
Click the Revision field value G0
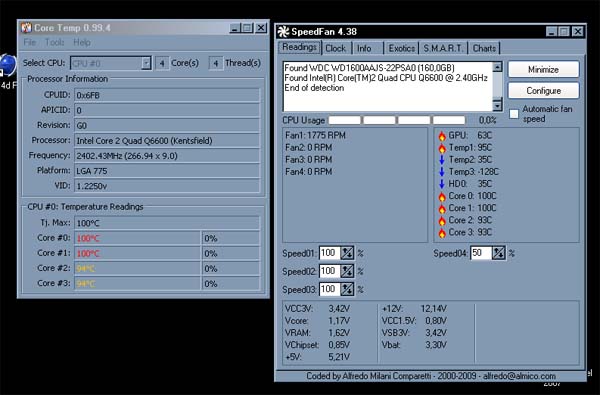(x=167, y=126)
